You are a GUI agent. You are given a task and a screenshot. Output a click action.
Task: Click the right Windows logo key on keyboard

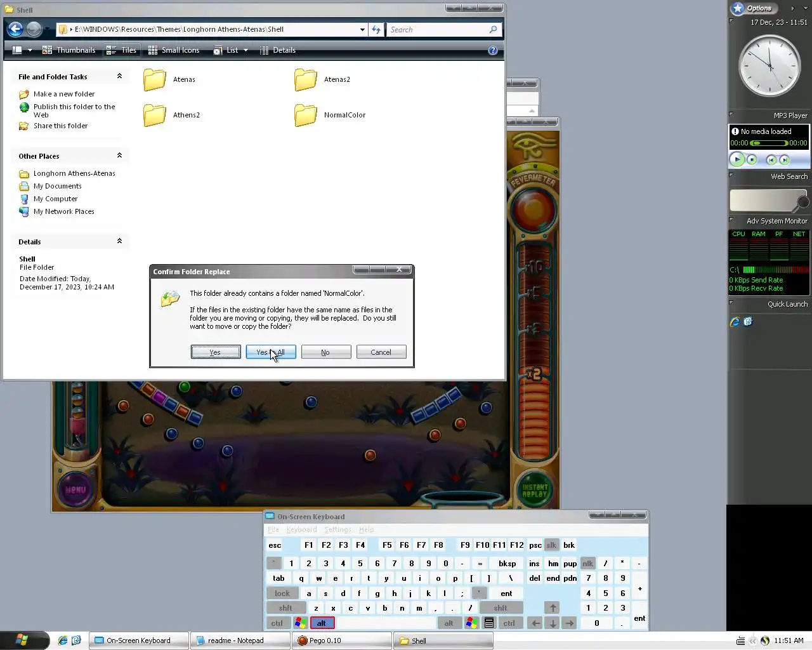(471, 623)
